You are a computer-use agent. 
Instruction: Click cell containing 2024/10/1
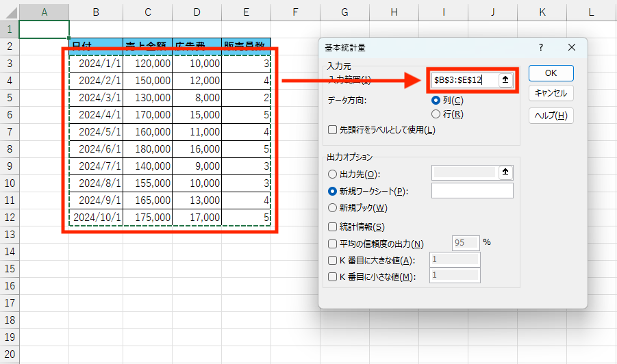(x=96, y=218)
